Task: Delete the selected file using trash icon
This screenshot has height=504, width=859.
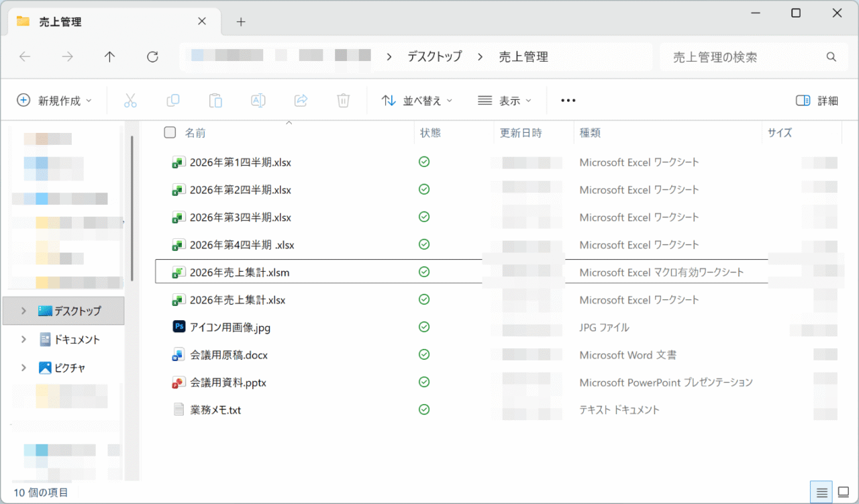Action: click(343, 100)
